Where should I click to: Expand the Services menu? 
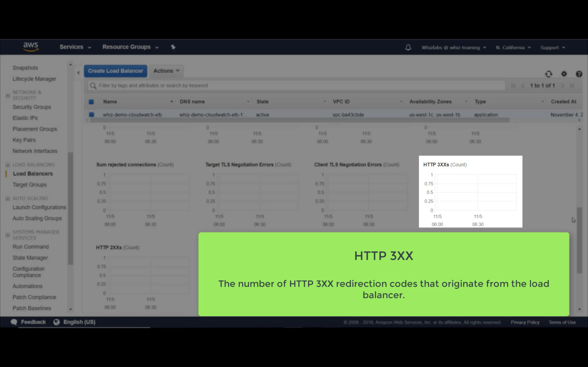click(75, 47)
